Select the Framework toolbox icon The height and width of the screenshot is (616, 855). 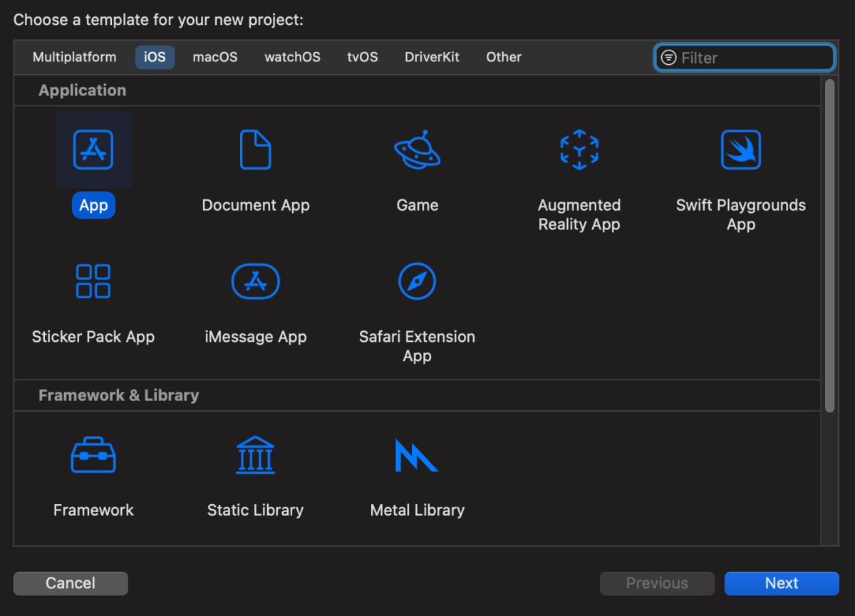click(93, 455)
